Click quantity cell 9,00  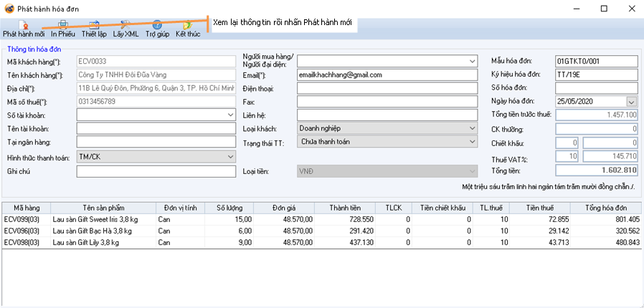tap(229, 242)
